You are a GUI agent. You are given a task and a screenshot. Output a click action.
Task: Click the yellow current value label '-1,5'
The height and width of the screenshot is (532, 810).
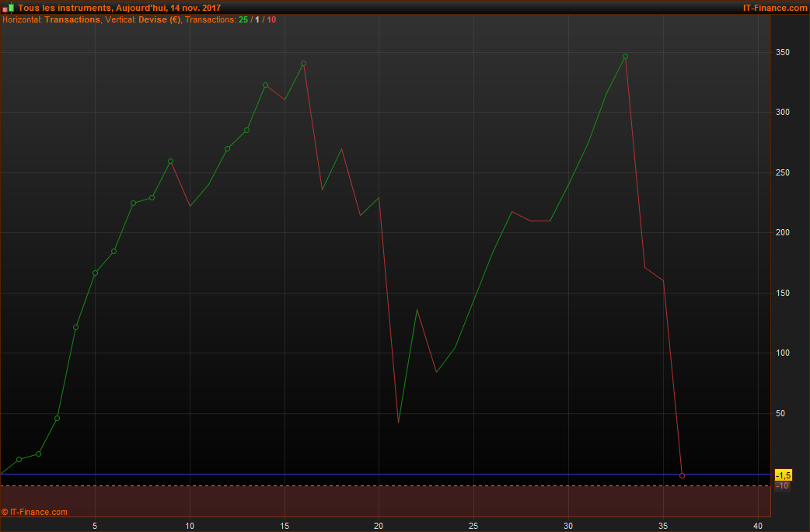click(783, 475)
